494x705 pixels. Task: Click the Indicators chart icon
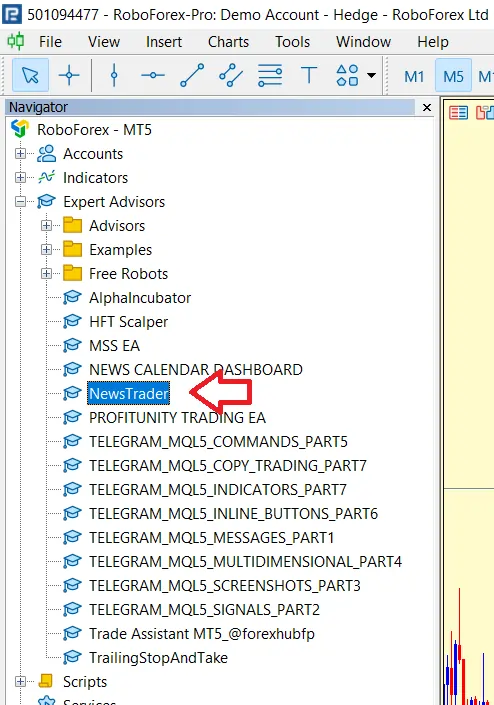(x=46, y=178)
